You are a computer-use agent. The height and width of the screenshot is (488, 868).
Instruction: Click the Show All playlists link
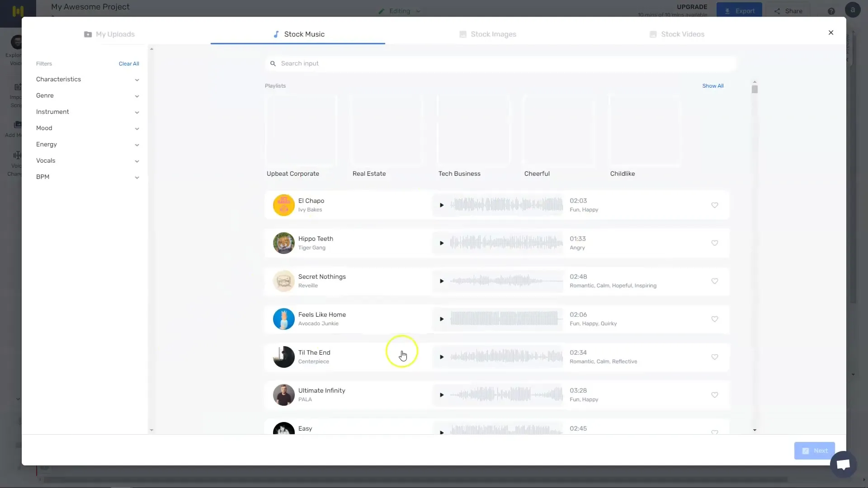712,85
